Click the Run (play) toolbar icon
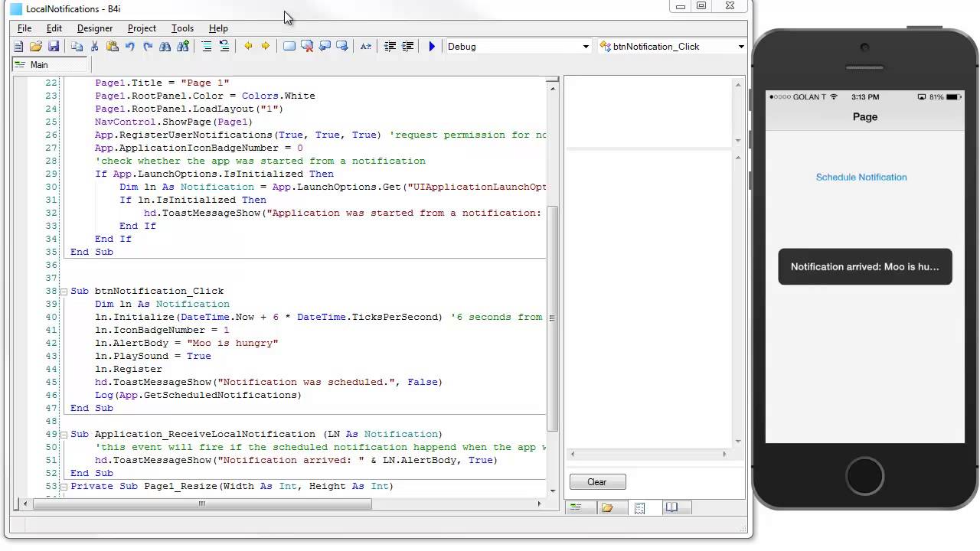This screenshot has width=980, height=551. (x=432, y=47)
